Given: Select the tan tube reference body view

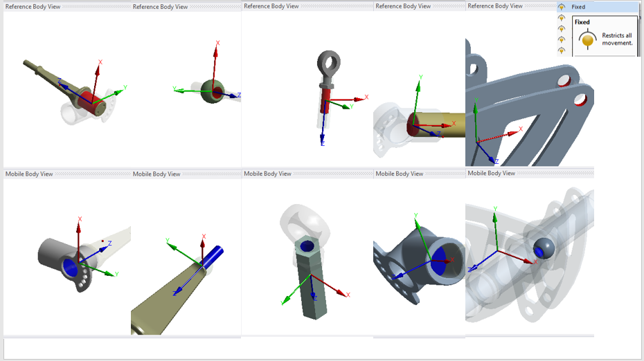Looking at the screenshot, I should coord(420,89).
